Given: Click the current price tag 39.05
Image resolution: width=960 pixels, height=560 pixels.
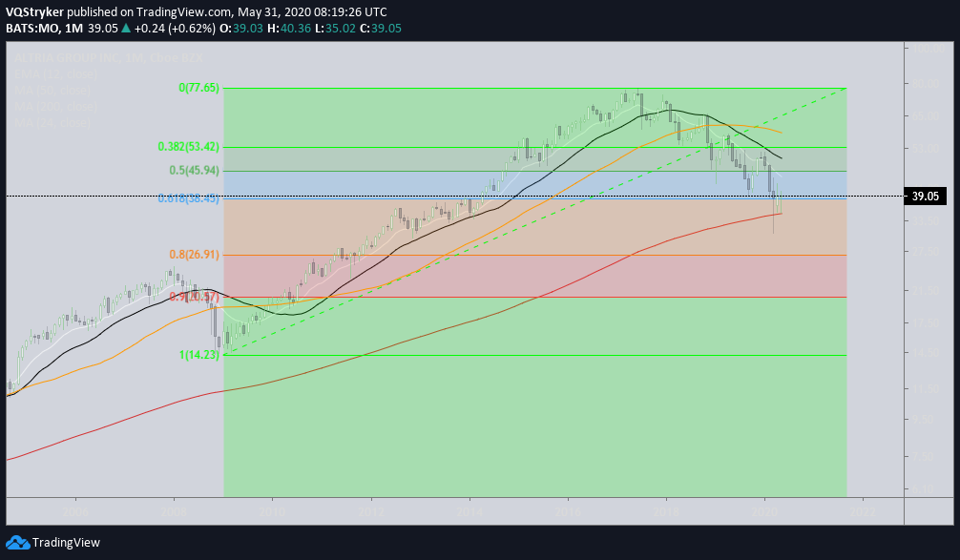Looking at the screenshot, I should click(925, 197).
